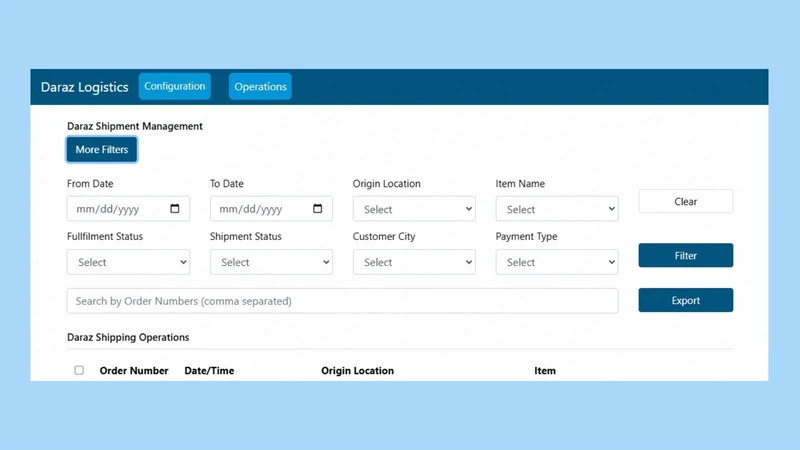Apply filters with the Filter button
The height and width of the screenshot is (450, 800).
click(686, 255)
